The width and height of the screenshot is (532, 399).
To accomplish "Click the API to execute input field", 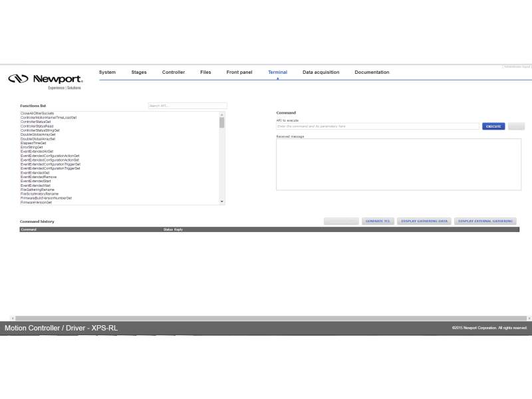I will coord(372,126).
